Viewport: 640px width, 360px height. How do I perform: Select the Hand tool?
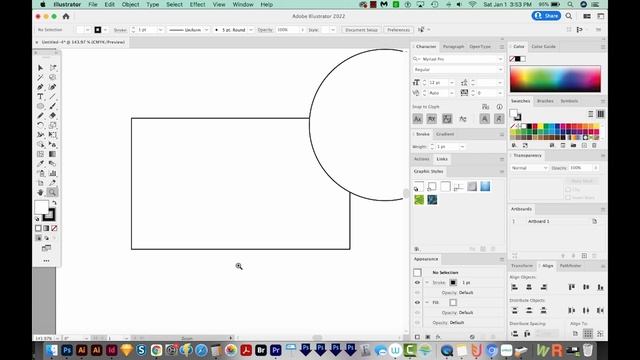[40, 192]
